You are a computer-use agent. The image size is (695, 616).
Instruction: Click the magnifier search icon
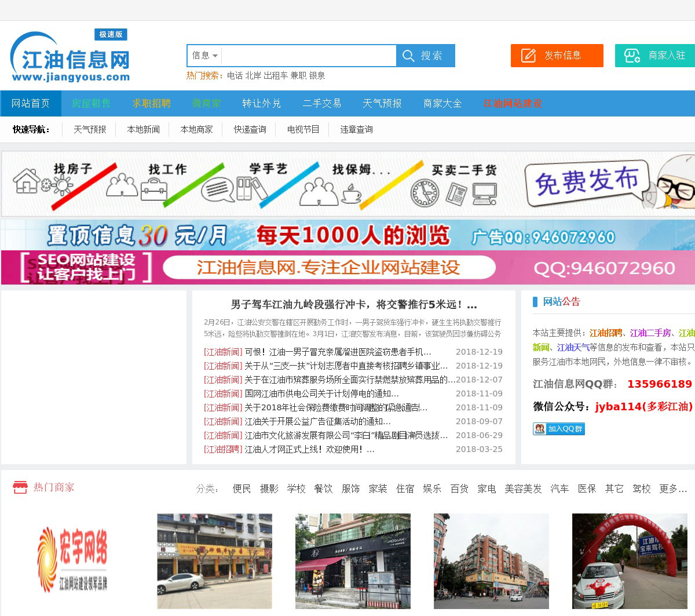pyautogui.click(x=408, y=56)
